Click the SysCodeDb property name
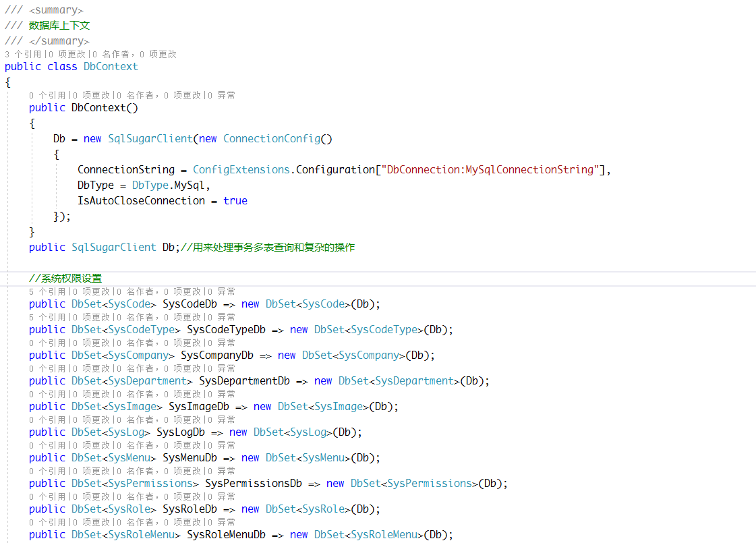756x545 pixels. 190,304
